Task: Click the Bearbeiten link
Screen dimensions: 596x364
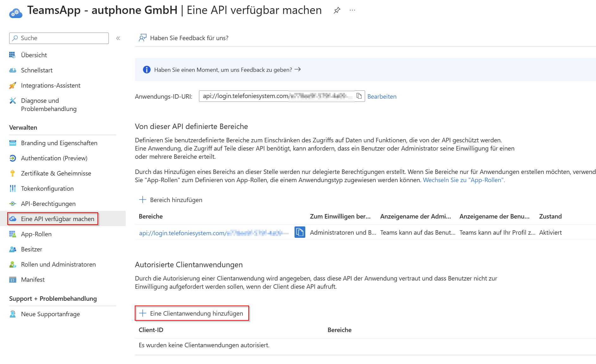Action: coord(382,96)
